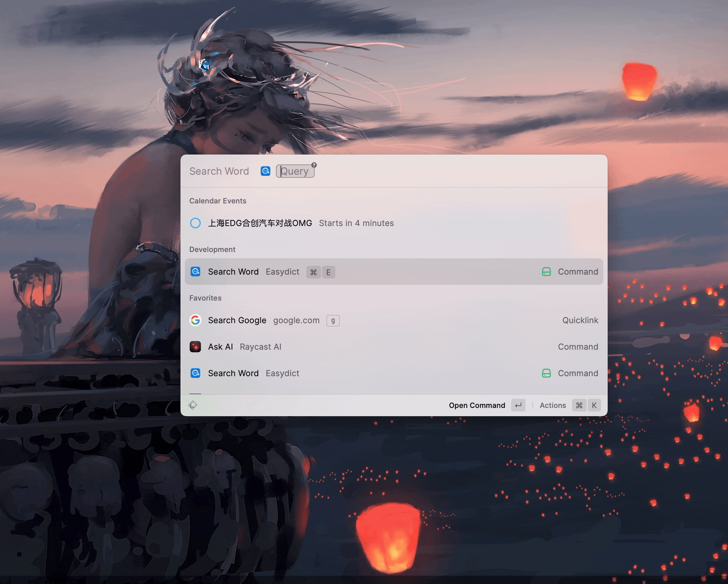The width and height of the screenshot is (728, 584).
Task: Click the green dev-mode icon in the Favorites row
Action: click(x=546, y=373)
